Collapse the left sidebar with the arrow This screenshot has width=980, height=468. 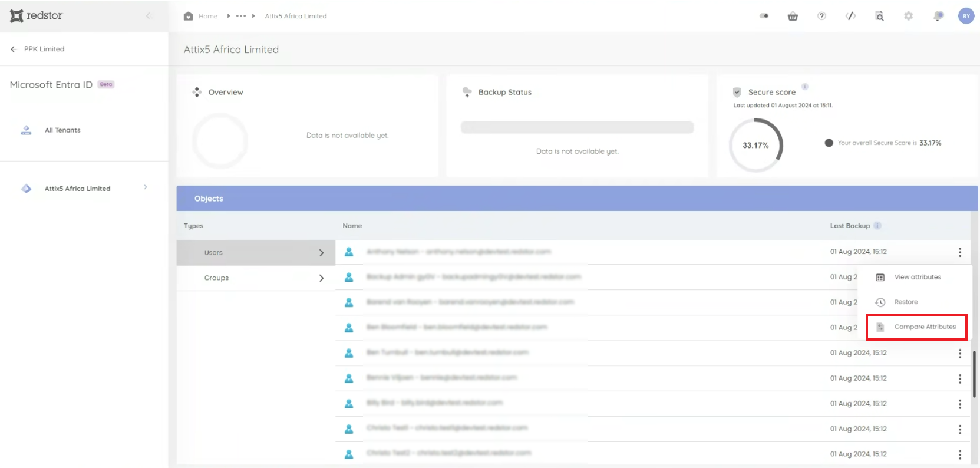pos(148,16)
